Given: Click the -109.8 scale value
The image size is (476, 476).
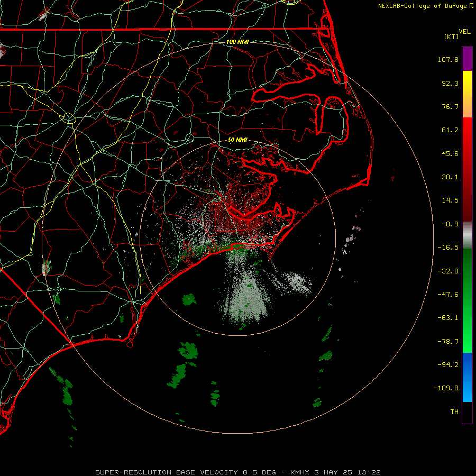Looking at the screenshot, I should pos(446,388).
